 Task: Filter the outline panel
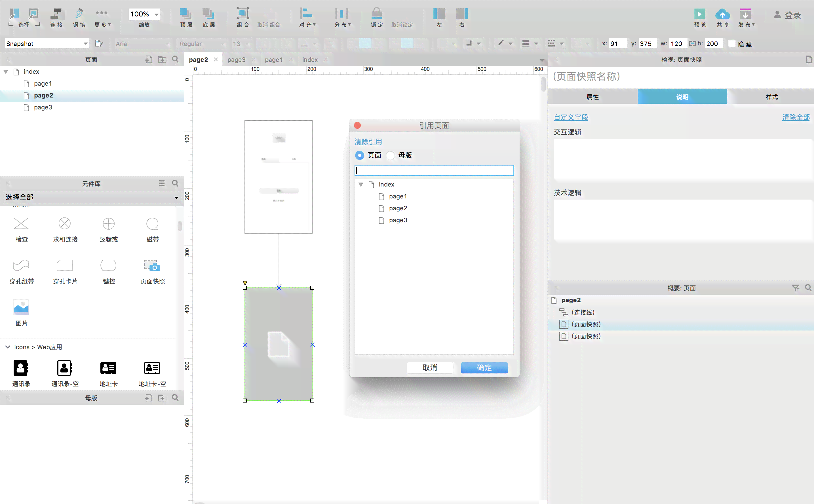point(795,288)
